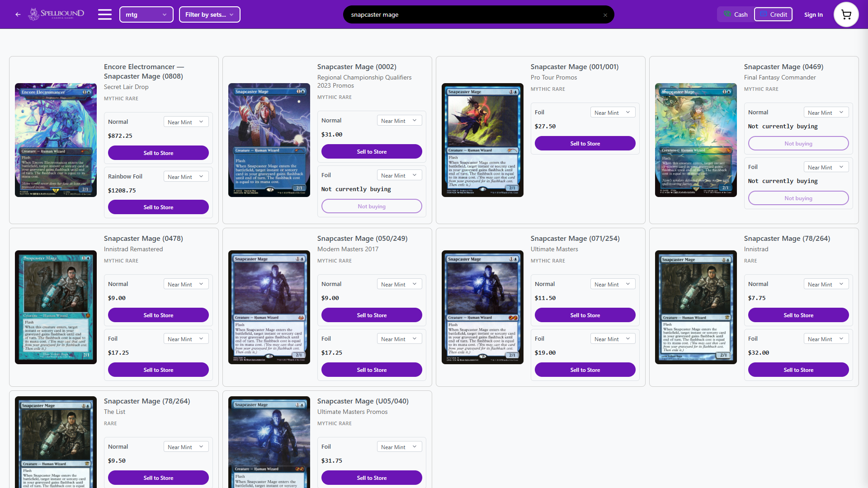Sell Pro Tour Promos Snapcaster to store
Screen dimensions: 868x488
[x=585, y=143]
